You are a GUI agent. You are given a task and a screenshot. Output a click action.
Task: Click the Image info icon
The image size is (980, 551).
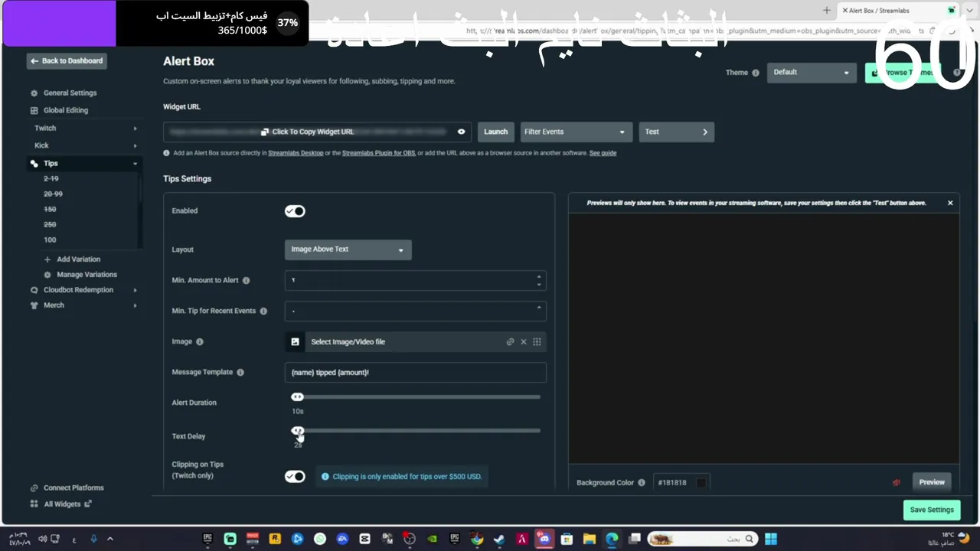pos(200,342)
